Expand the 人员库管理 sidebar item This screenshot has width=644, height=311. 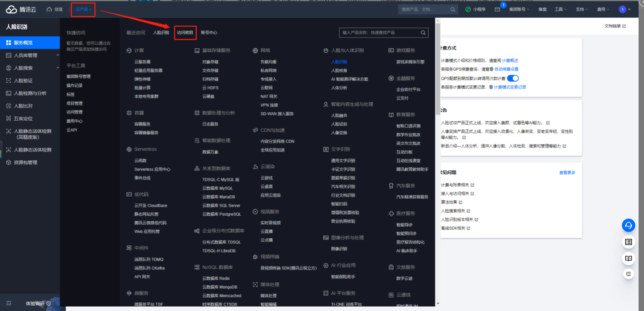coord(57,55)
